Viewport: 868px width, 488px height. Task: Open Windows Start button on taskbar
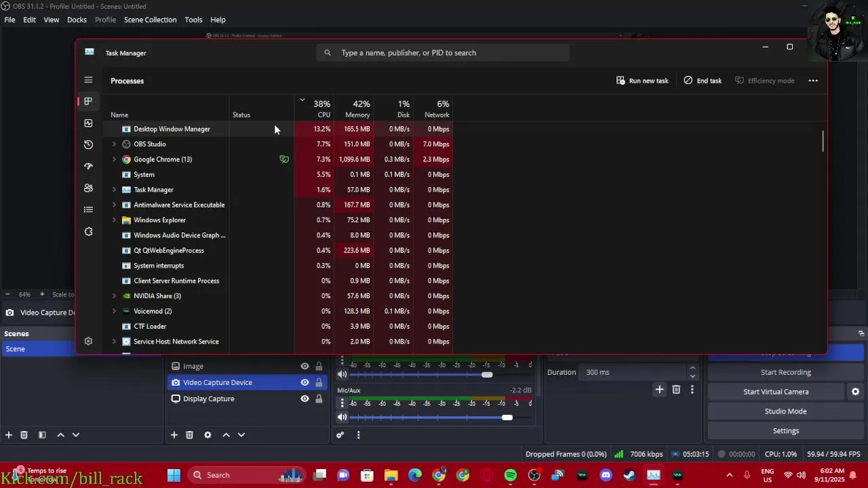coord(174,475)
